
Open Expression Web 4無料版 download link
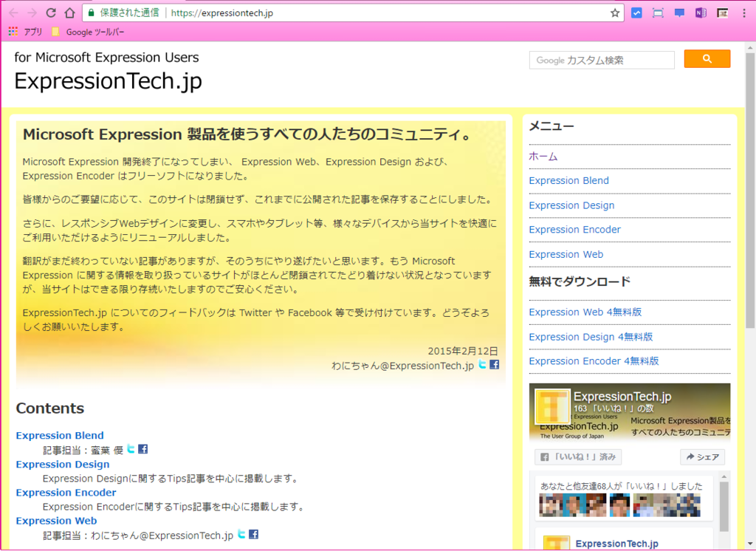point(585,312)
